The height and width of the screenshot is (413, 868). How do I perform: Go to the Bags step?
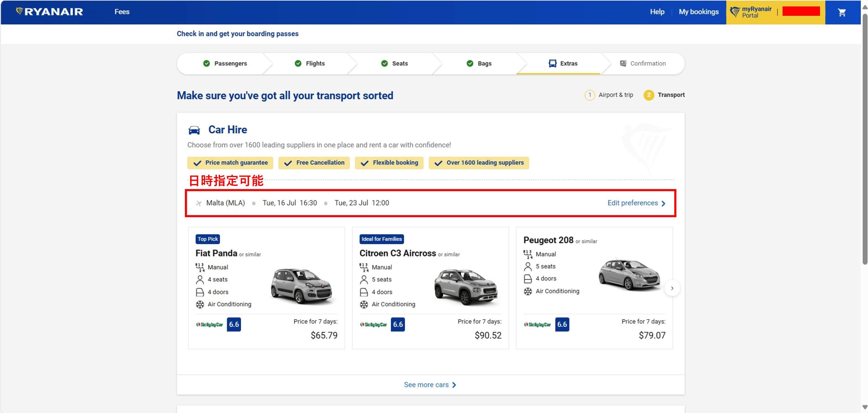pos(479,64)
